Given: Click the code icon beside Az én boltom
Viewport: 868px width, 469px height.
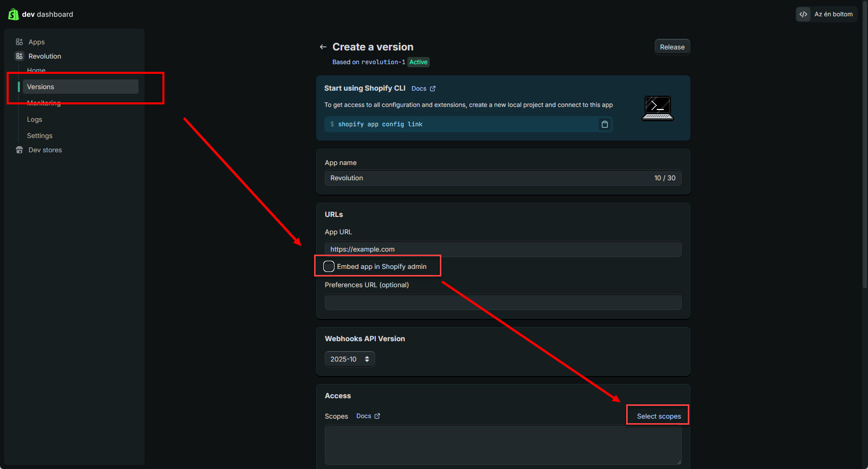Looking at the screenshot, I should coord(803,14).
